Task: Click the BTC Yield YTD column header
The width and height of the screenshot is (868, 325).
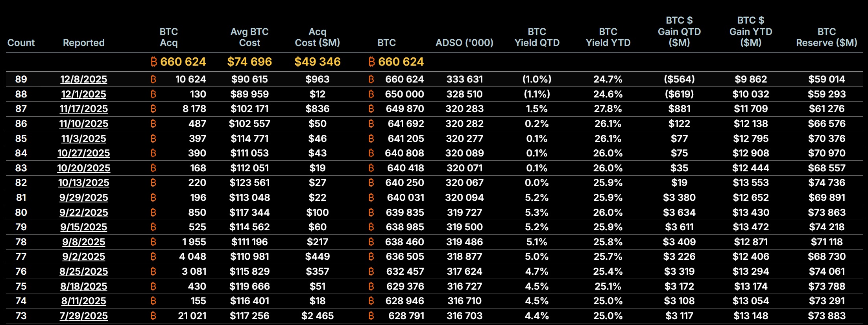Action: point(608,37)
